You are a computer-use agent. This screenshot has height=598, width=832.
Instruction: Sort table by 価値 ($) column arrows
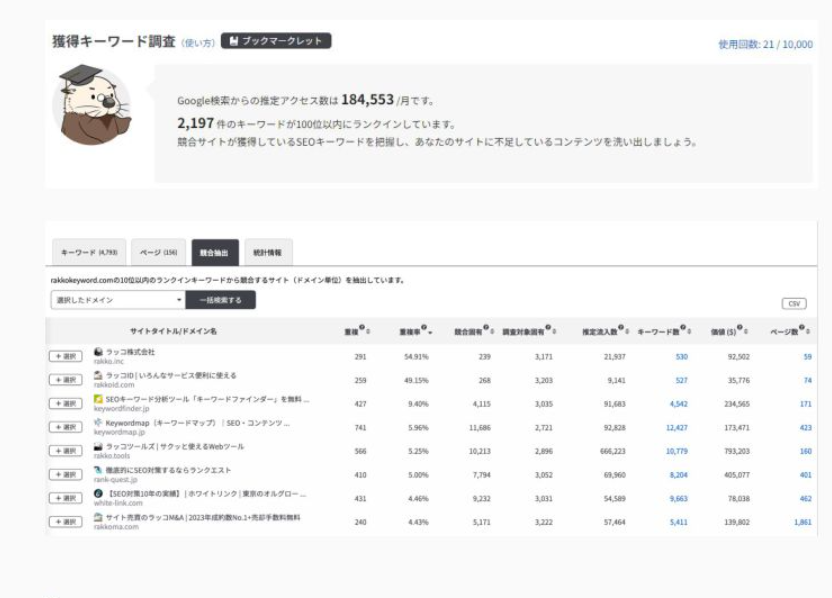click(x=746, y=332)
